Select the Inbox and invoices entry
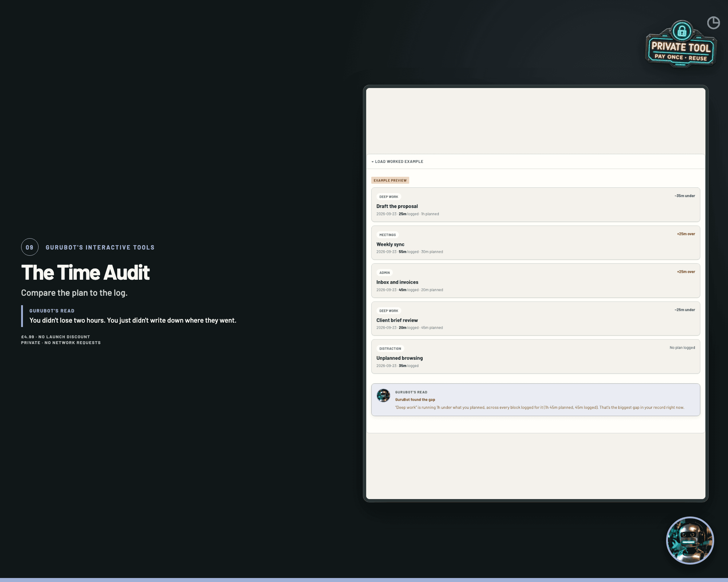 [x=535, y=280]
